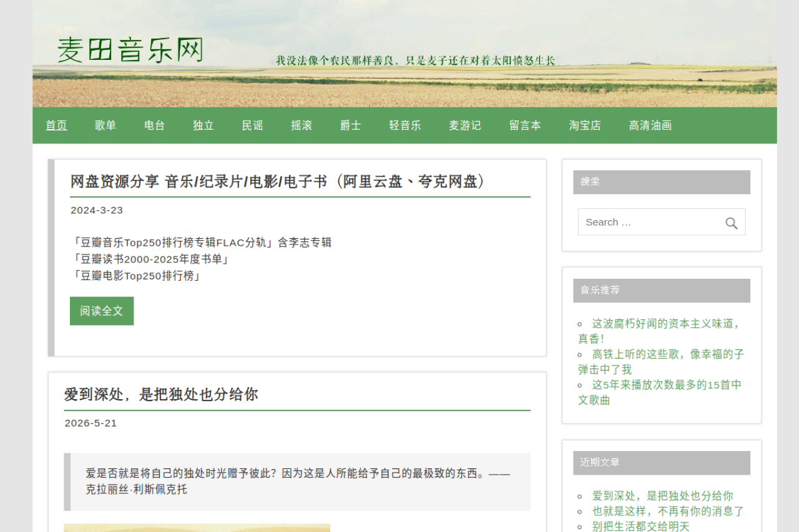Open the 淘宝店 link in navigation
This screenshot has width=799, height=532.
click(585, 125)
